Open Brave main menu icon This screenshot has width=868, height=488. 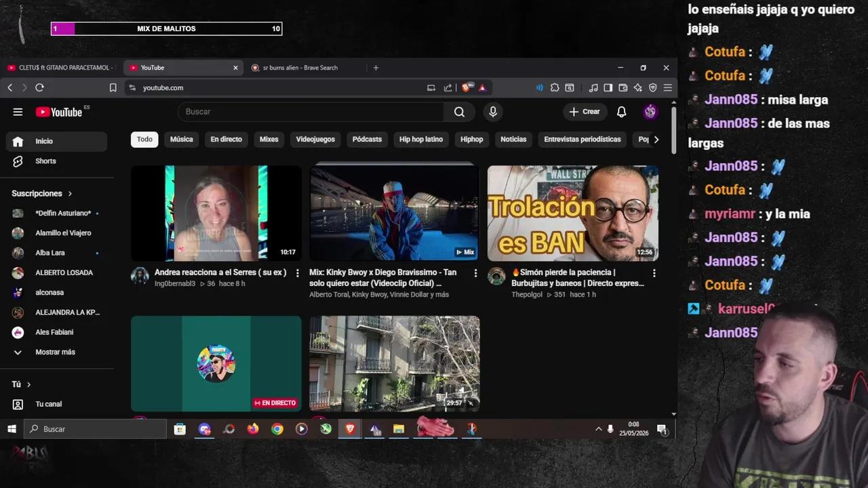click(x=668, y=87)
